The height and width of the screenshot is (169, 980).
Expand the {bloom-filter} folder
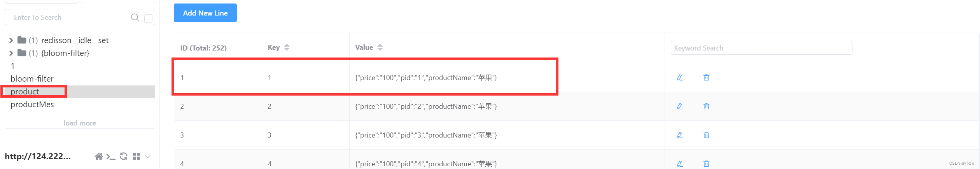tap(11, 53)
